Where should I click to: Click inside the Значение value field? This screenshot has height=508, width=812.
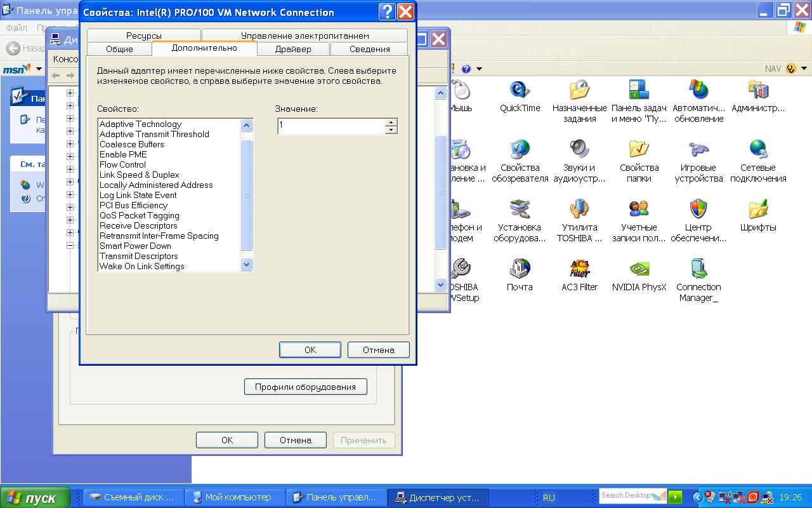330,126
